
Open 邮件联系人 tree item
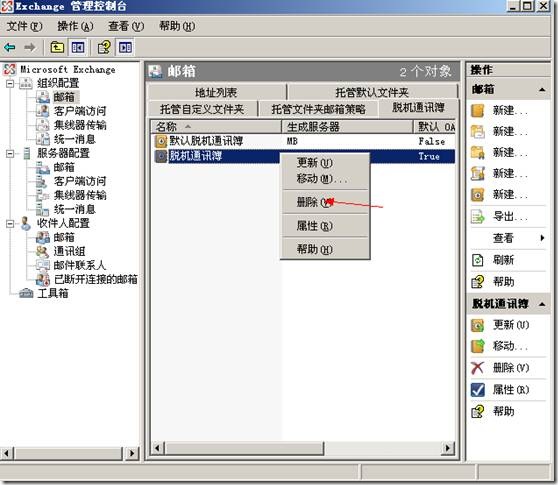point(80,265)
